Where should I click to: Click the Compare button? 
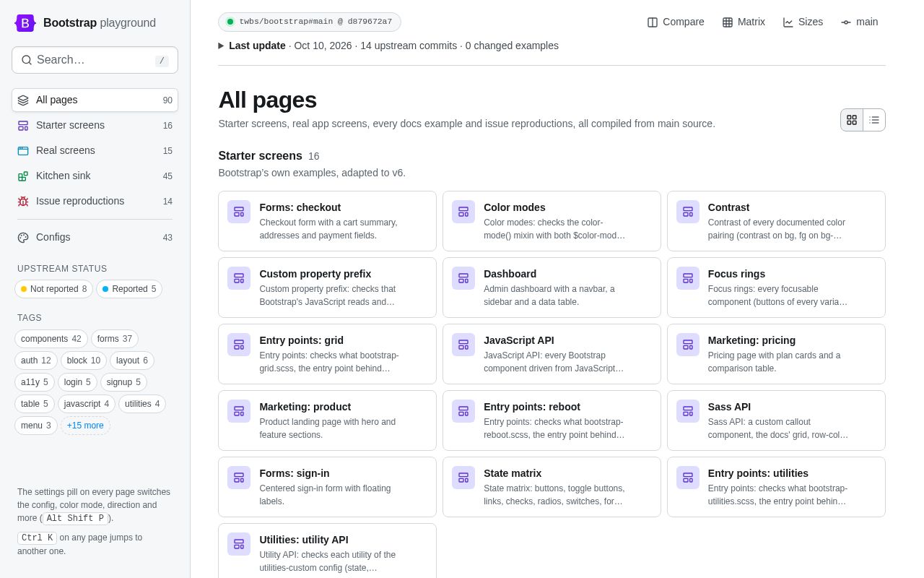click(x=676, y=22)
